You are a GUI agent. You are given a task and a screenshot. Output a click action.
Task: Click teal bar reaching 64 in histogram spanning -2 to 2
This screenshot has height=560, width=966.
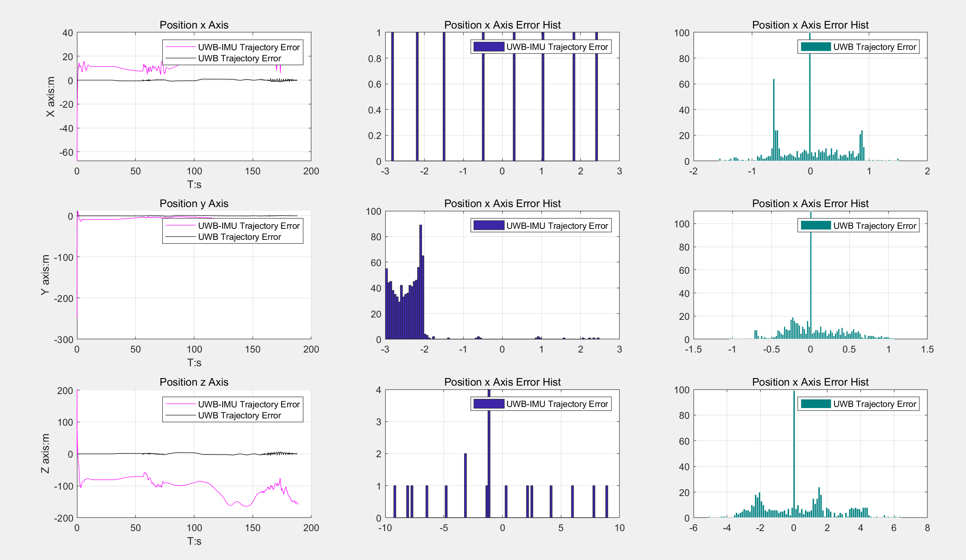(x=774, y=120)
